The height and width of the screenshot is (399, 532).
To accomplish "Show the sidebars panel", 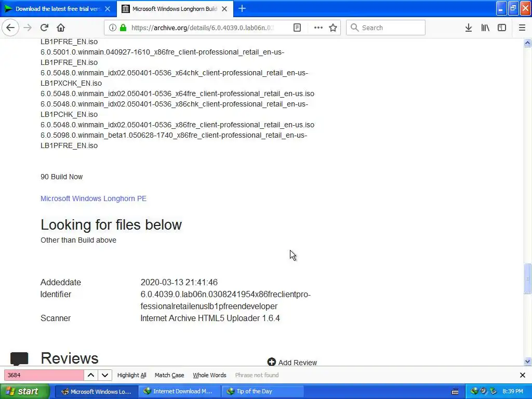I will pyautogui.click(x=502, y=28).
